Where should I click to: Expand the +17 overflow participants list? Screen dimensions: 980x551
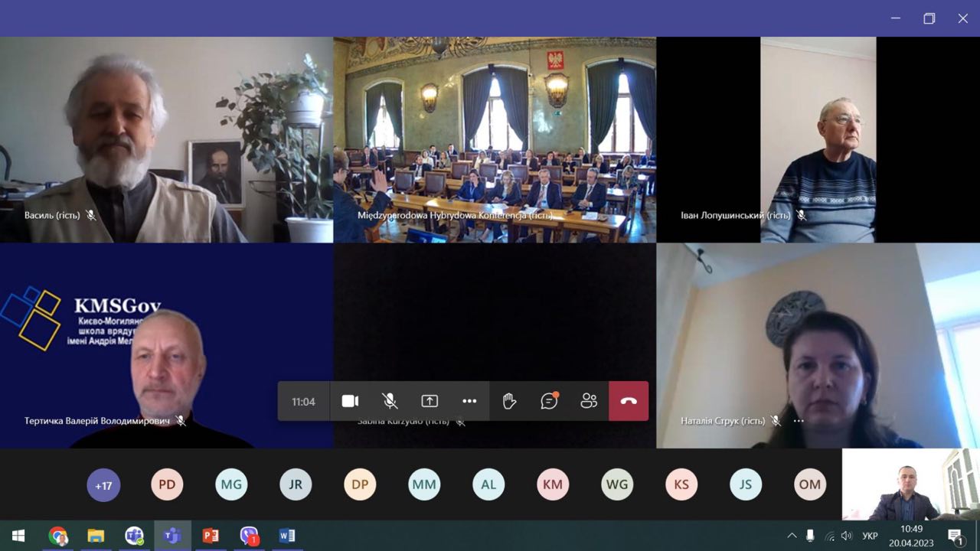click(103, 484)
